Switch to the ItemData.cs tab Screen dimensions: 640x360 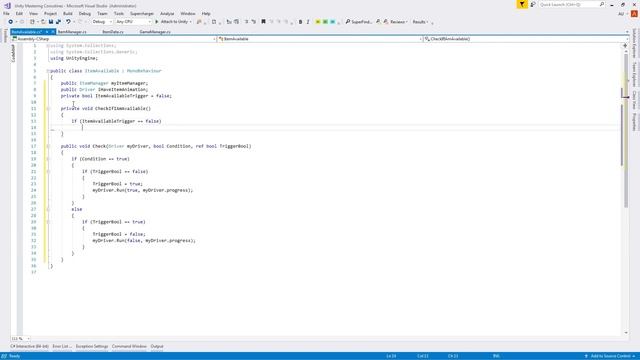pos(113,32)
